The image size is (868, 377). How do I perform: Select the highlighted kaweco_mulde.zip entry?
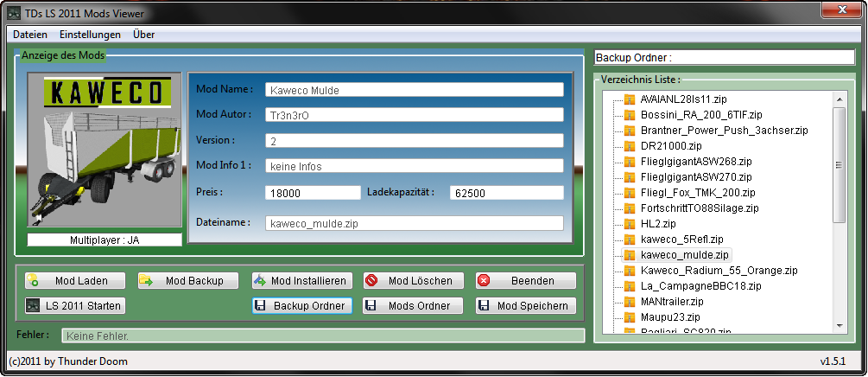tap(684, 255)
